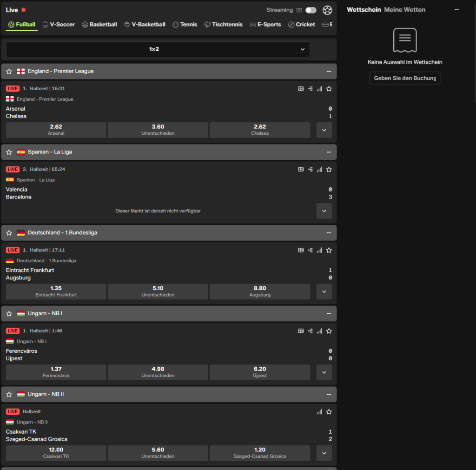Expand more markets for Ferencváros vs Újpest
Image resolution: width=476 pixels, height=470 pixels.
324,372
